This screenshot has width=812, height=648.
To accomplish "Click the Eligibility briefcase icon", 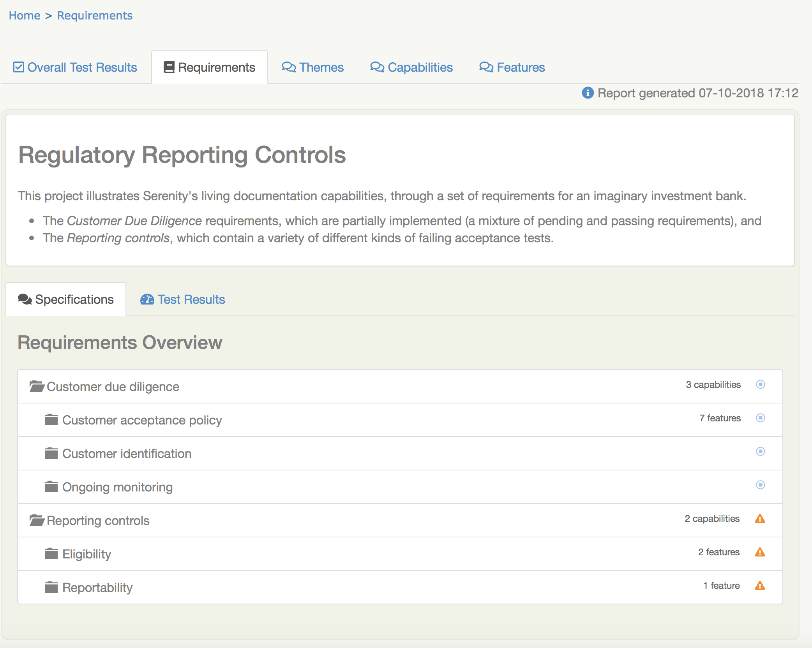I will (x=52, y=553).
